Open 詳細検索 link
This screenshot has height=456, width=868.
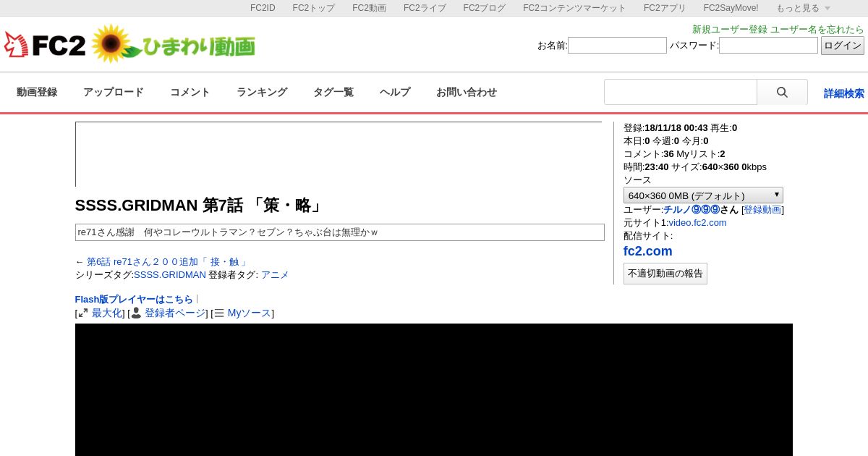click(844, 93)
